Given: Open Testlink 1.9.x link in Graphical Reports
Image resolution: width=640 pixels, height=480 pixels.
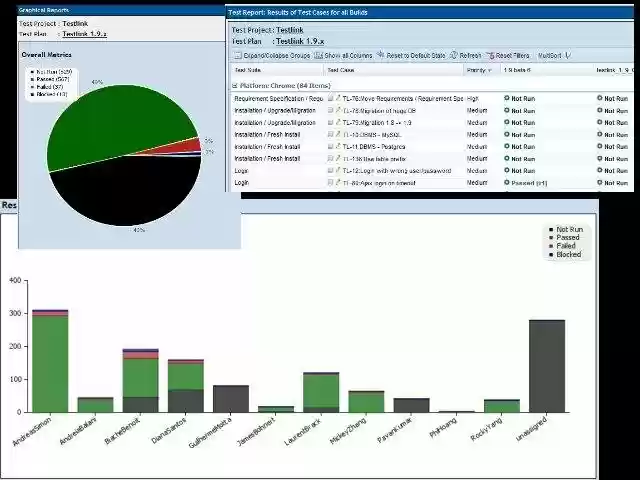Looking at the screenshot, I should coord(85,34).
